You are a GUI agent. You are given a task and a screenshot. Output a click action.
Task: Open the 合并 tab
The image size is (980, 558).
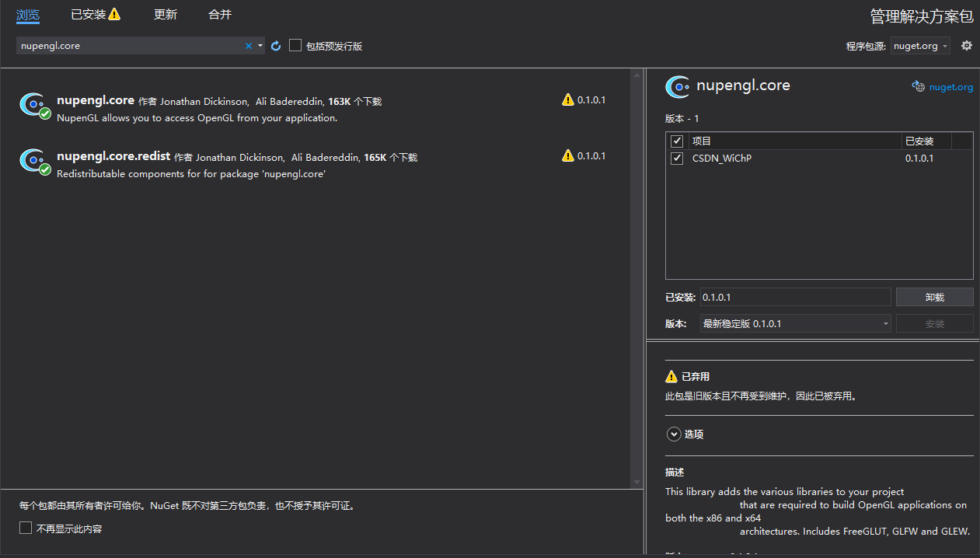click(x=219, y=14)
